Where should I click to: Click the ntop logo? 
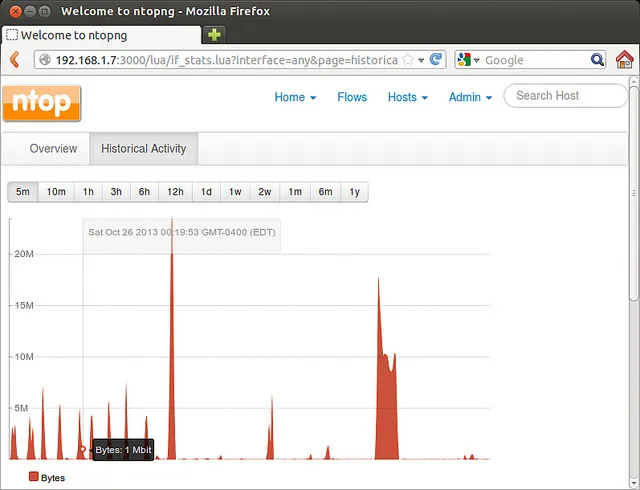[42, 102]
